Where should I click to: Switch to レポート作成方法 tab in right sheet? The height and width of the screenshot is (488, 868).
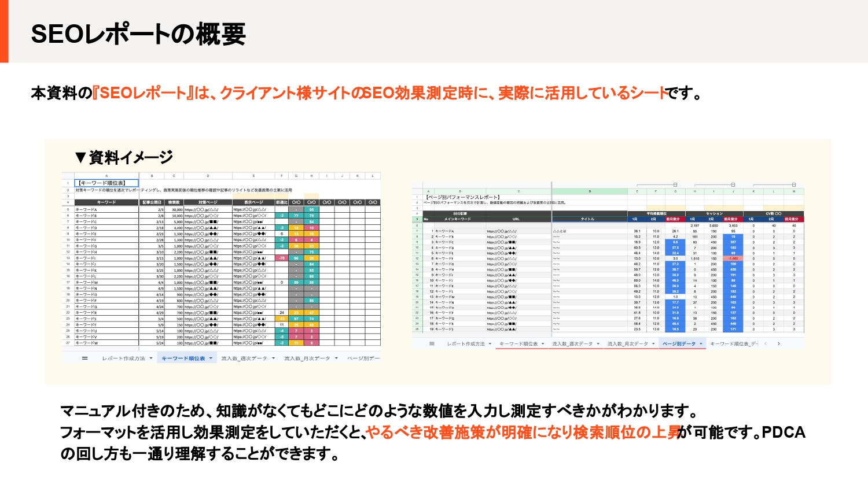tap(466, 343)
